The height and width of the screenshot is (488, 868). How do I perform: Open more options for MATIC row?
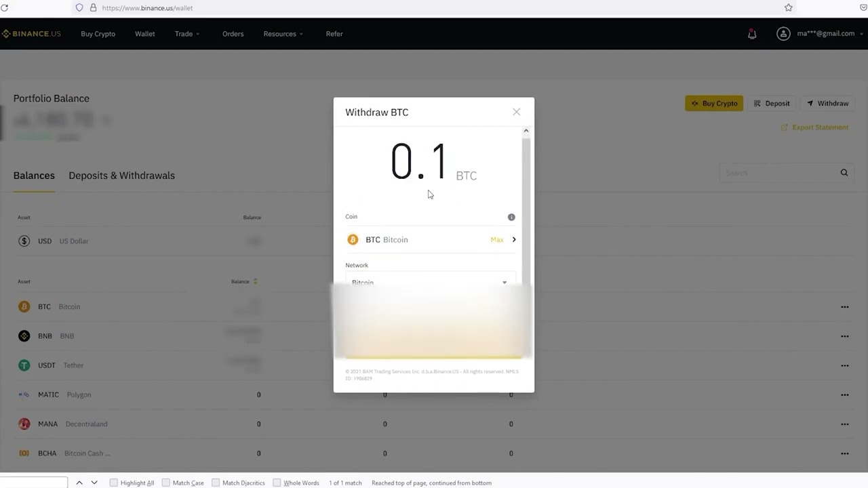point(844,395)
